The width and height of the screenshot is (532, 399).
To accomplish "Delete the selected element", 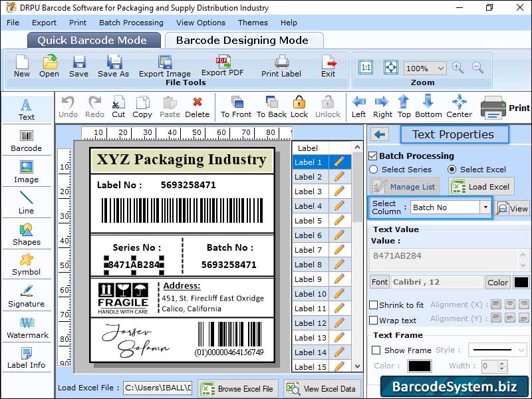I will tap(197, 107).
